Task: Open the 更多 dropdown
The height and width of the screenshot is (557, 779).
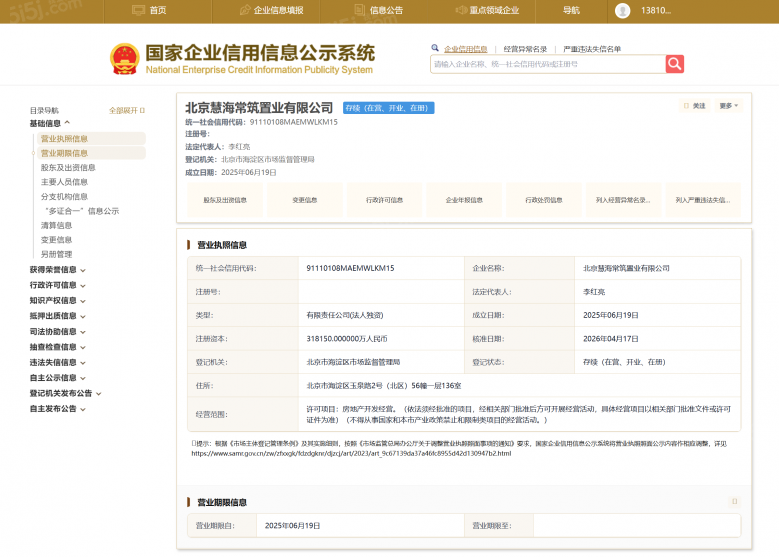Action: pos(729,106)
